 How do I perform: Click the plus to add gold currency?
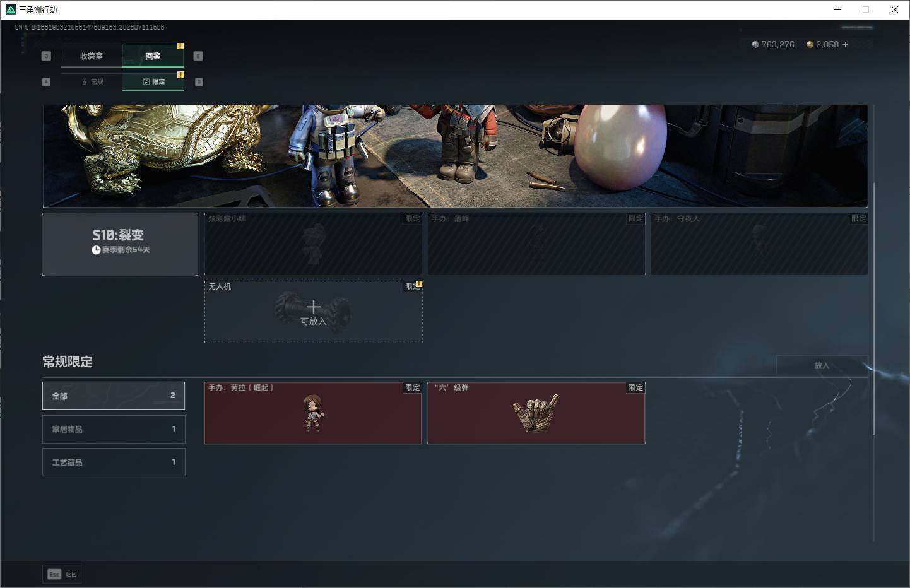click(846, 44)
